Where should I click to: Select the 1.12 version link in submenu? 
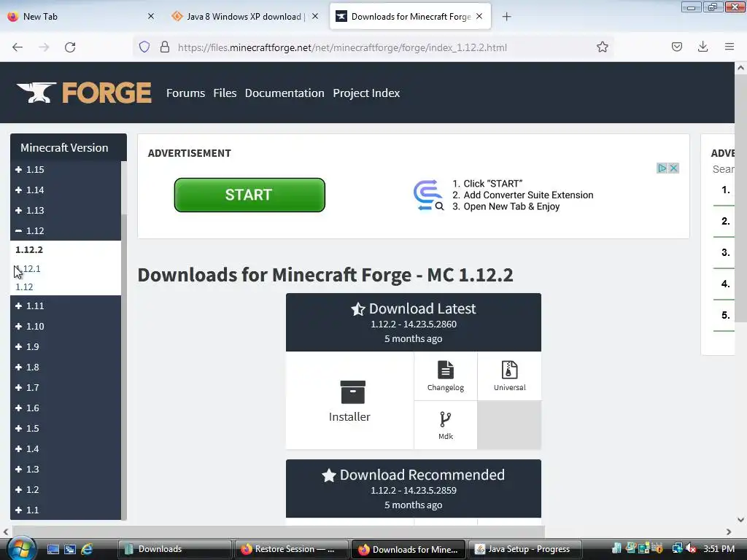tap(24, 287)
